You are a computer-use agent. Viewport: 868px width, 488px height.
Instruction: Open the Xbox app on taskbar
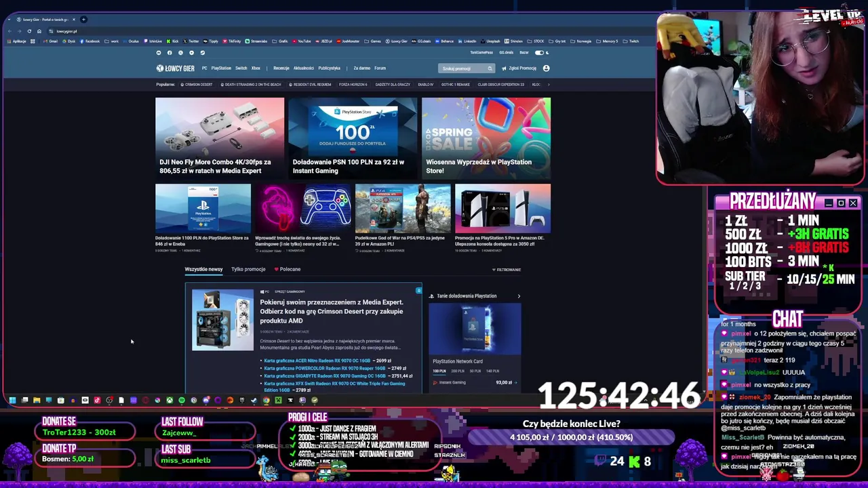pyautogui.click(x=170, y=400)
